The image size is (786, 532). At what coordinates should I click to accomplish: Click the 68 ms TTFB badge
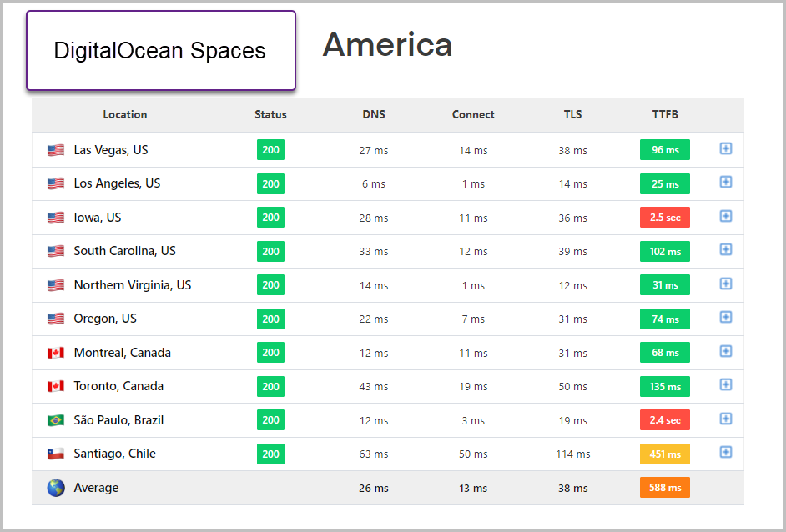click(665, 353)
